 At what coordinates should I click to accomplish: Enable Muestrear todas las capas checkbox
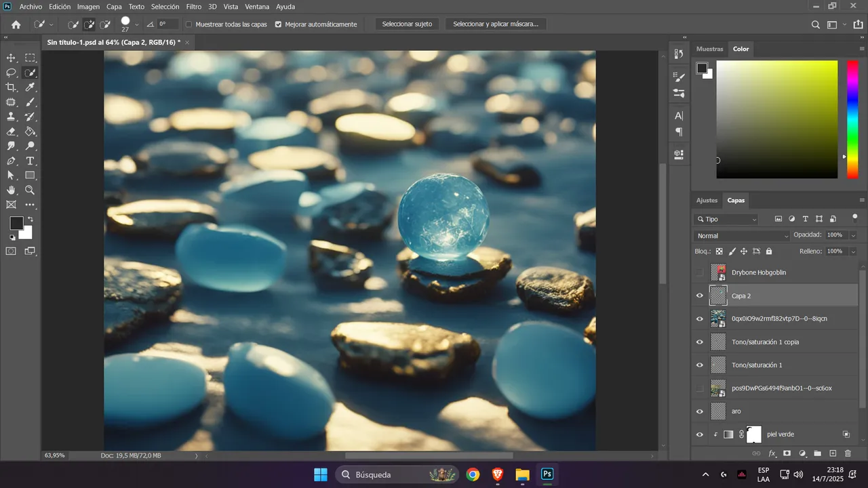(x=189, y=24)
